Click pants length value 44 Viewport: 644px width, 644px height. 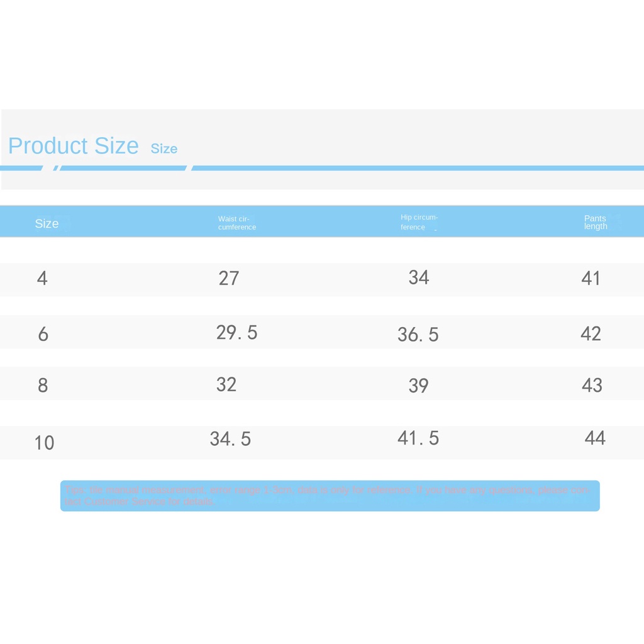tap(595, 438)
